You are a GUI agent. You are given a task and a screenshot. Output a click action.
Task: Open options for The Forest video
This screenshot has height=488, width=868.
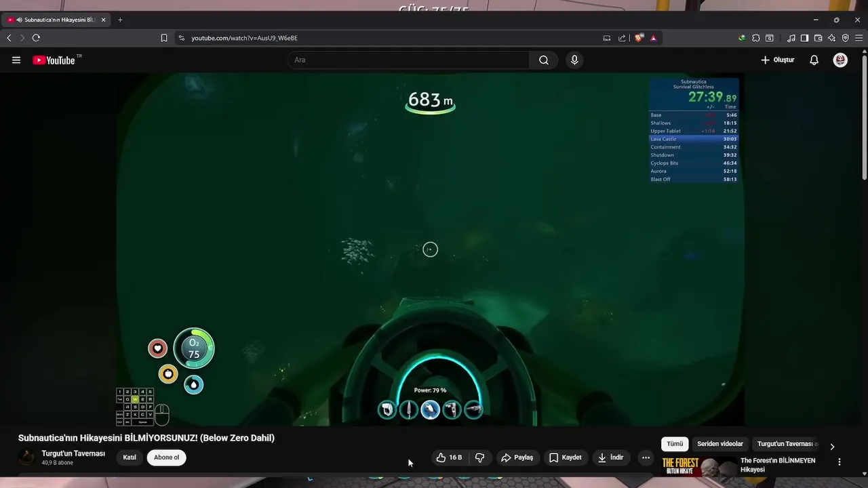pyautogui.click(x=840, y=462)
